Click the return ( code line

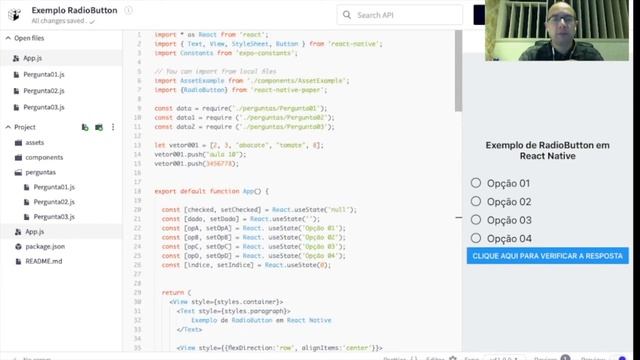coord(176,293)
